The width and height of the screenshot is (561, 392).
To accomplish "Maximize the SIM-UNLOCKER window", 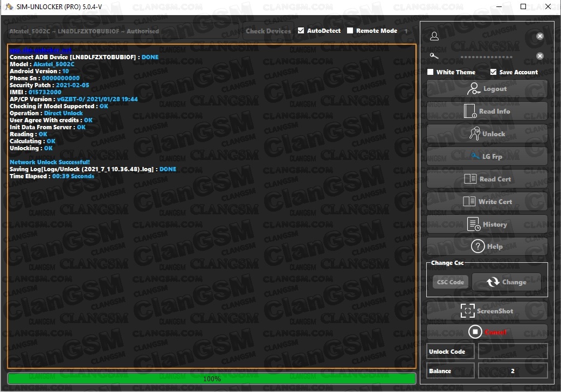I will (523, 6).
